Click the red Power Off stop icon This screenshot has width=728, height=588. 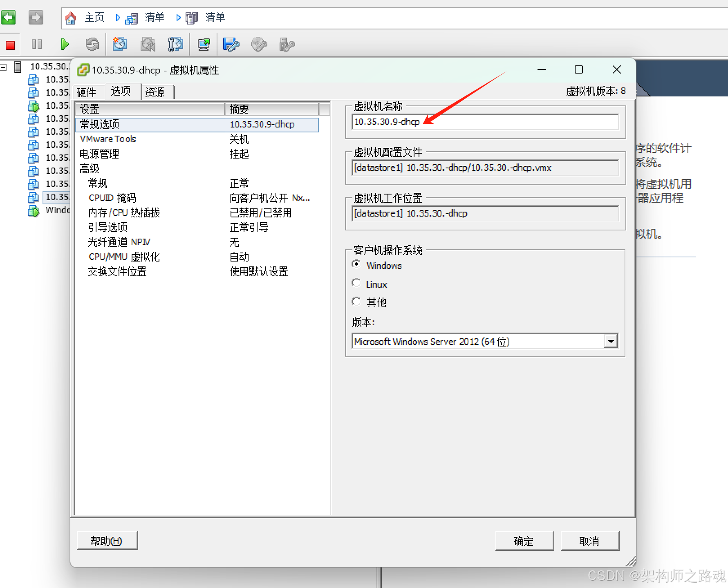click(10, 45)
